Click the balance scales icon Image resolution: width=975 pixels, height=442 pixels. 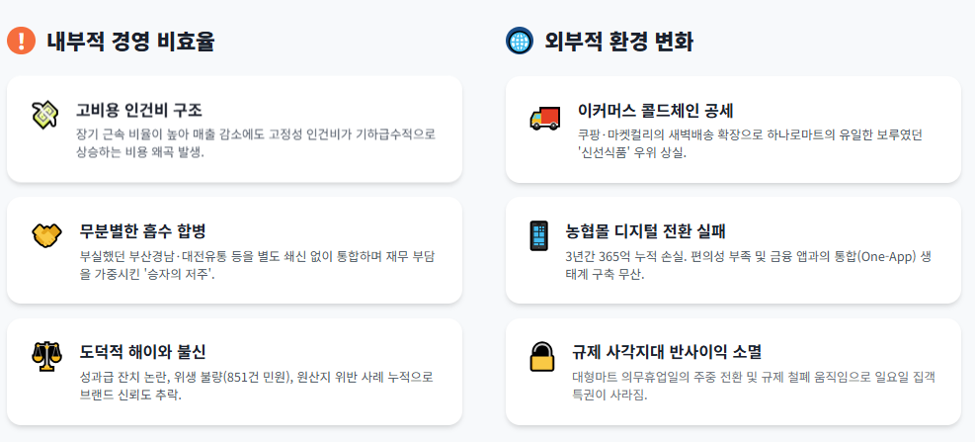pos(47,356)
